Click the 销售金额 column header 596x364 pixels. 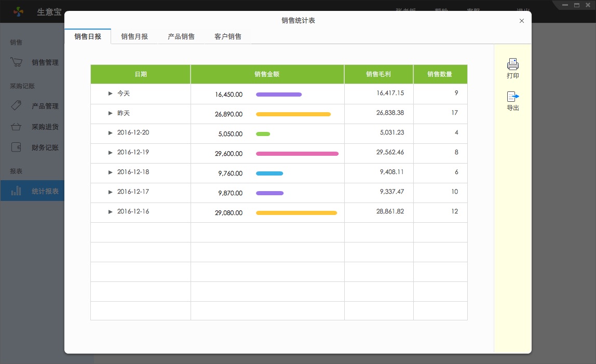point(267,74)
